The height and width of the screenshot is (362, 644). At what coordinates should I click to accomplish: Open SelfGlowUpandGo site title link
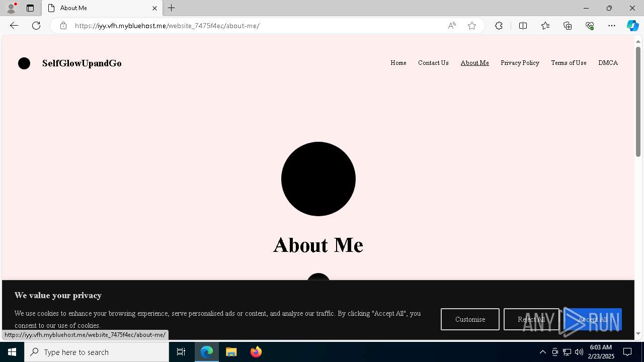point(82,63)
